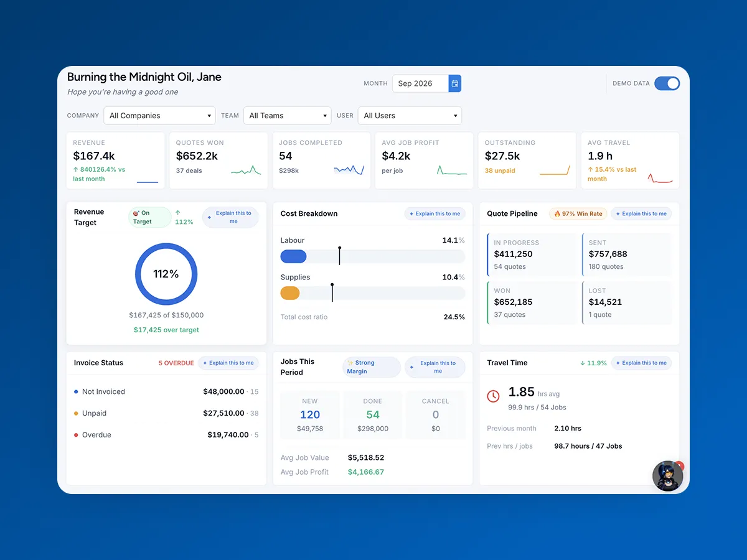The width and height of the screenshot is (747, 560).
Task: Click the Outstanding sparkline chart
Action: tap(555, 170)
